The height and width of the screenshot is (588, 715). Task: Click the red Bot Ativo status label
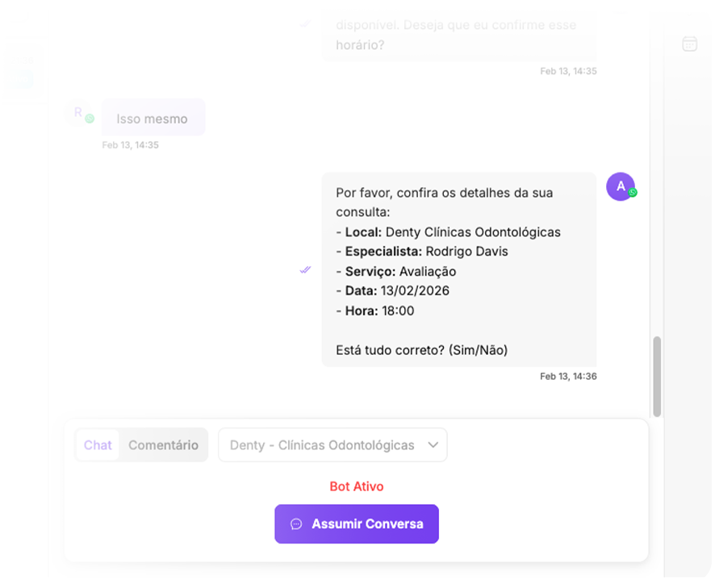[357, 486]
